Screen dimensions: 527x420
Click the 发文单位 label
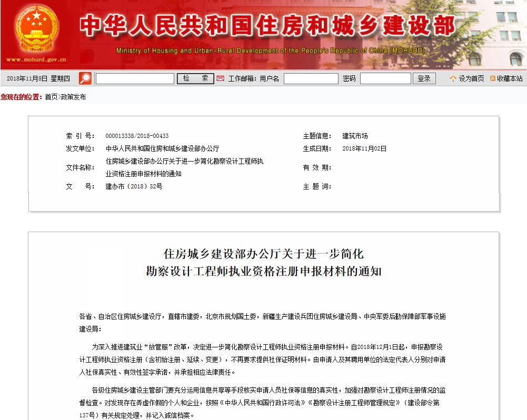click(x=80, y=148)
